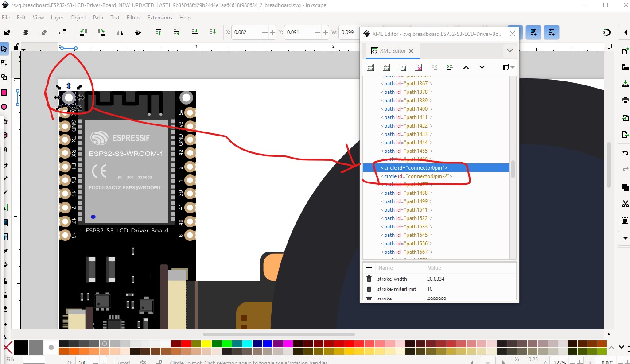
Task: Pick the bright yellow palette swatch
Action: point(206,344)
